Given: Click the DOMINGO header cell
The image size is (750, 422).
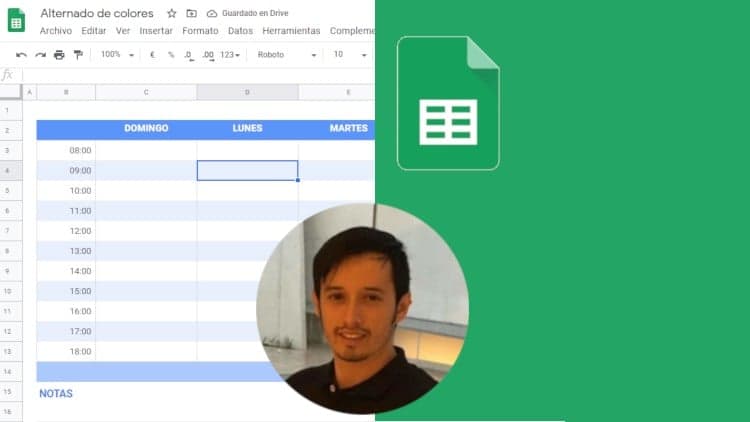Looking at the screenshot, I should coord(146,130).
